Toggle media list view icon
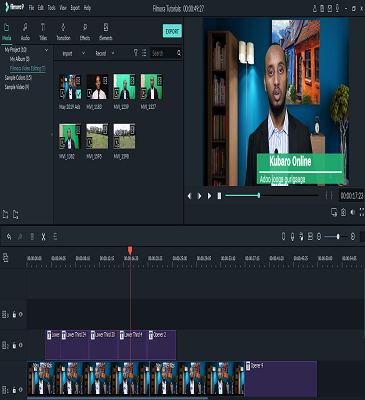Image resolution: width=365 pixels, height=400 pixels. click(144, 53)
